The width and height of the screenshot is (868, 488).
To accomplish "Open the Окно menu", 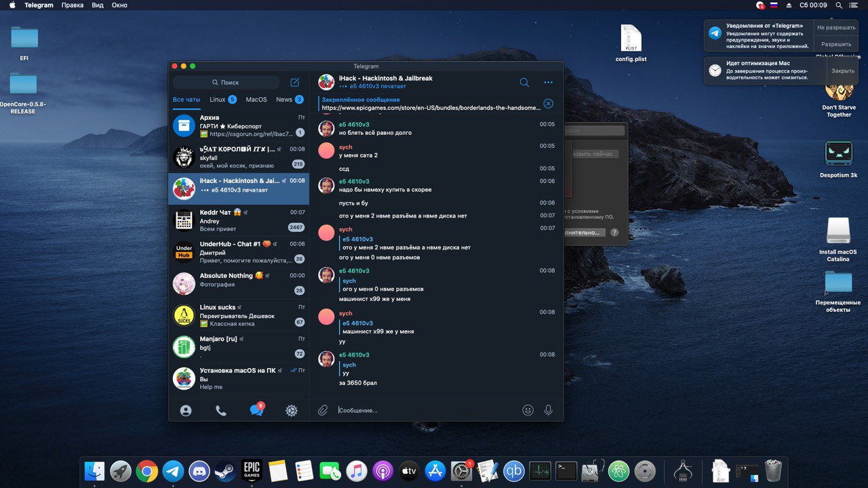I will point(119,5).
